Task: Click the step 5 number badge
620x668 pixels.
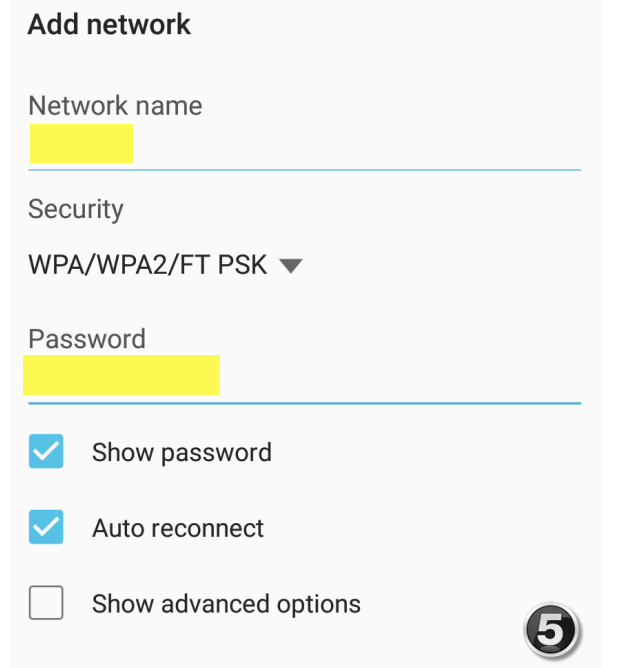Action: pyautogui.click(x=551, y=630)
